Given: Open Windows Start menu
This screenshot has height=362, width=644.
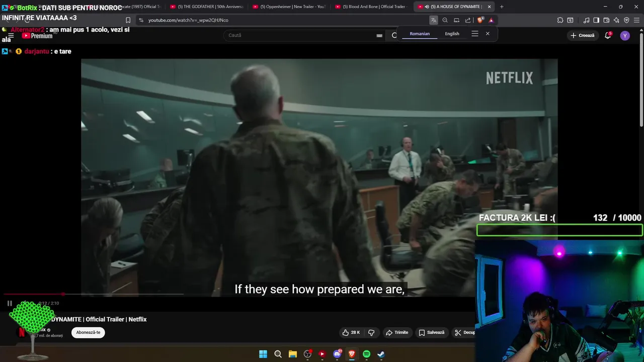Looking at the screenshot, I should click(263, 354).
